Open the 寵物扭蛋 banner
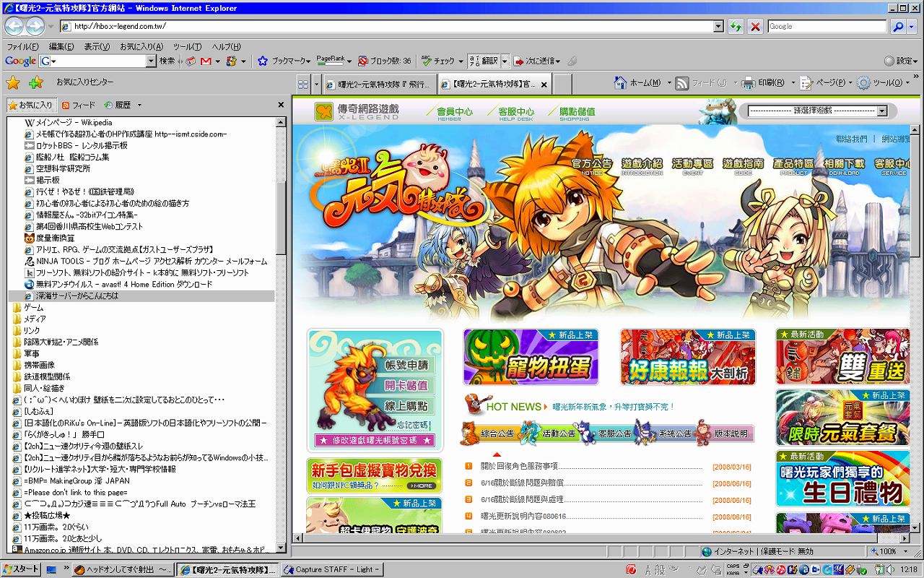This screenshot has height=578, width=924. point(531,357)
